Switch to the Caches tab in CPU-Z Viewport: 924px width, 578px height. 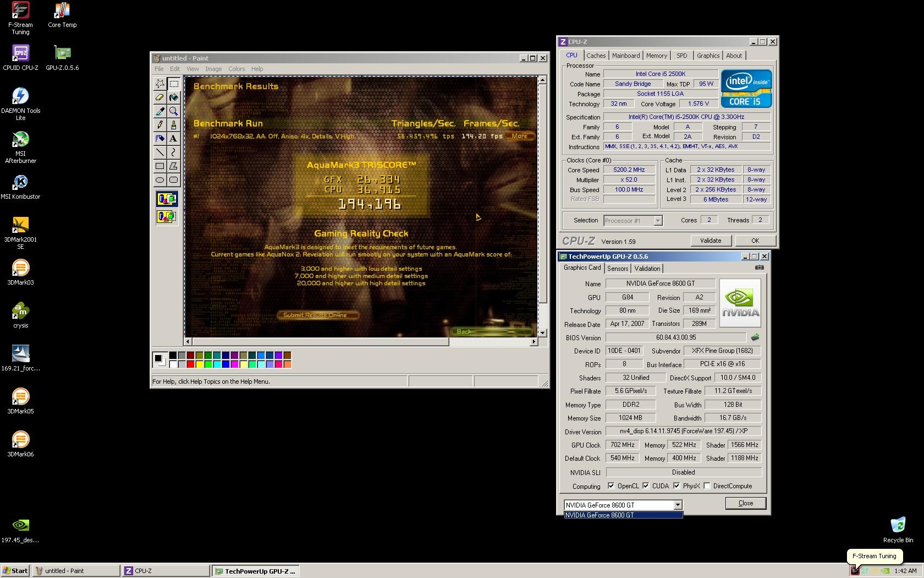coord(596,56)
